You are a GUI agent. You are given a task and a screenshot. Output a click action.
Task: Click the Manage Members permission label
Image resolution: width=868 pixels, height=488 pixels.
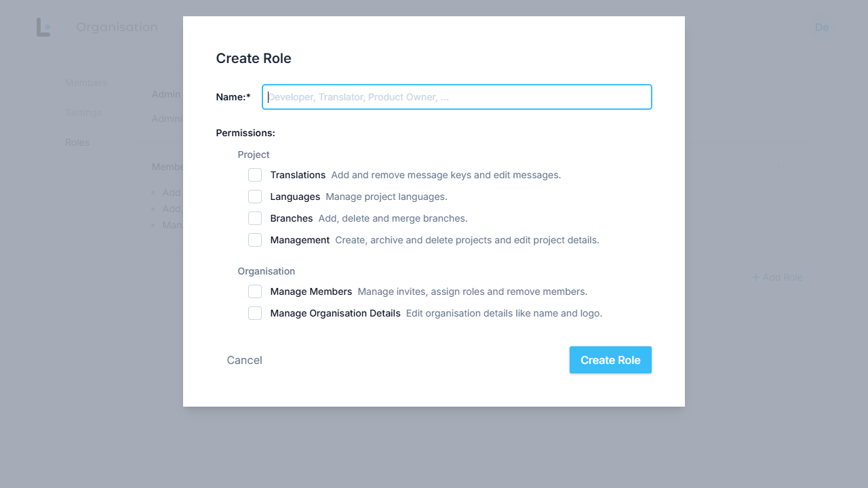coord(311,291)
